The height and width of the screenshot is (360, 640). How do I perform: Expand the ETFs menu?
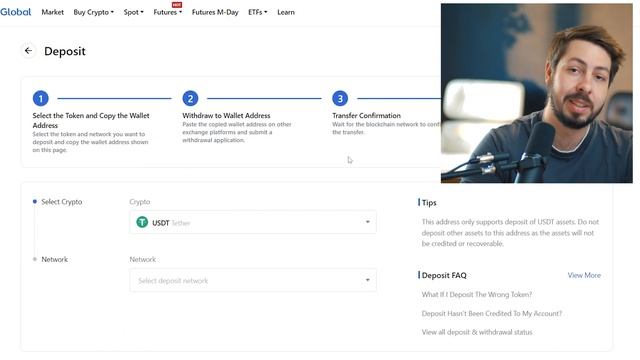coord(258,12)
